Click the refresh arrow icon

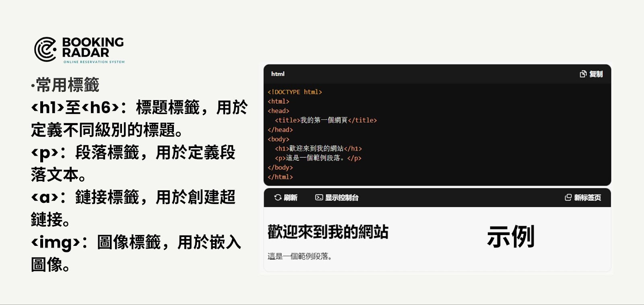coord(278,198)
